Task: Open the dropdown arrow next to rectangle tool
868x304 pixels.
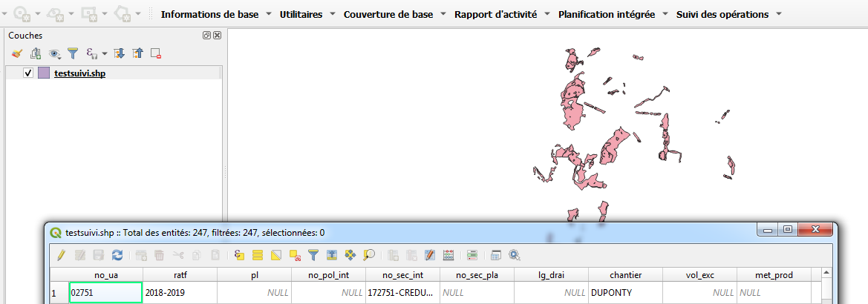Action: click(x=105, y=13)
